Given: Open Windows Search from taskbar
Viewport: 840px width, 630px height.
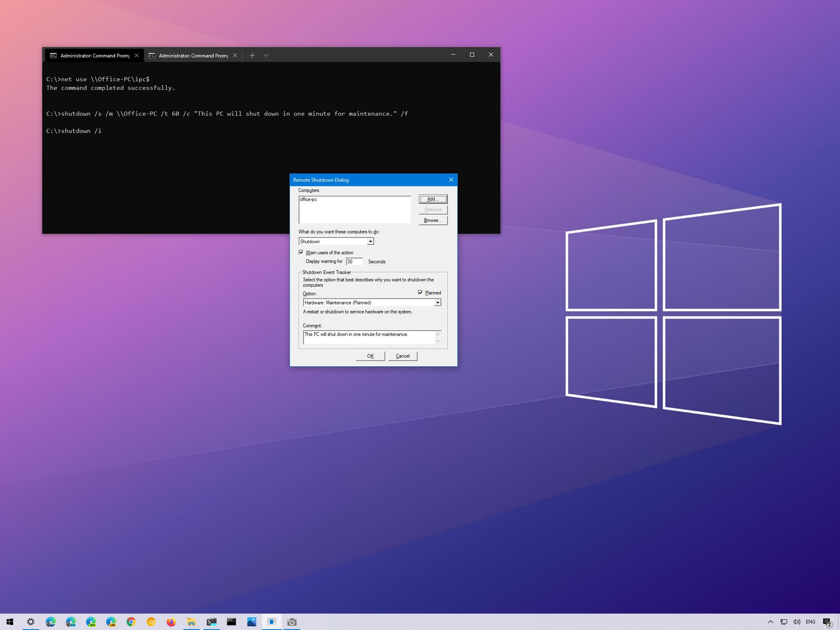Looking at the screenshot, I should click(10, 621).
